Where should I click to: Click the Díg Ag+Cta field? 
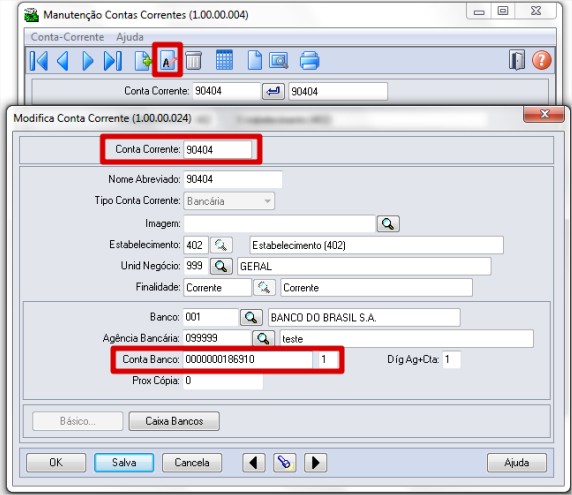coord(451,359)
